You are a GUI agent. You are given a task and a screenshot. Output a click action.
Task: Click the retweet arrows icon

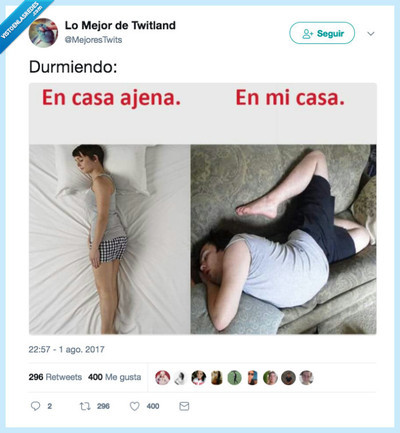pyautogui.click(x=85, y=406)
